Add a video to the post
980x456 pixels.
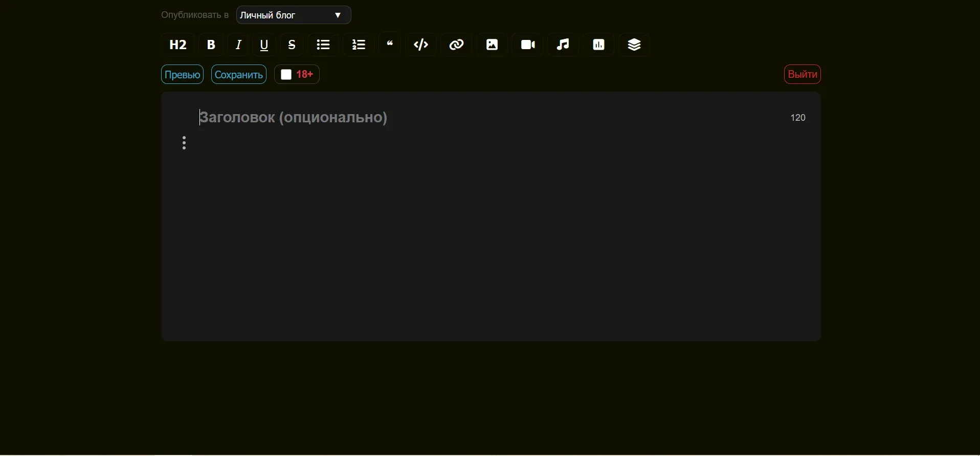point(529,45)
